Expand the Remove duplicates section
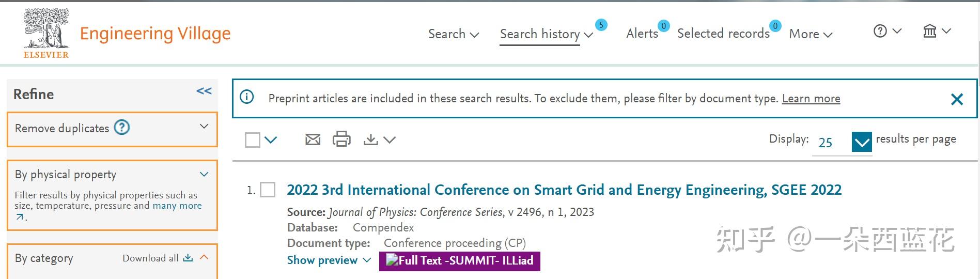980x279 pixels. point(204,127)
